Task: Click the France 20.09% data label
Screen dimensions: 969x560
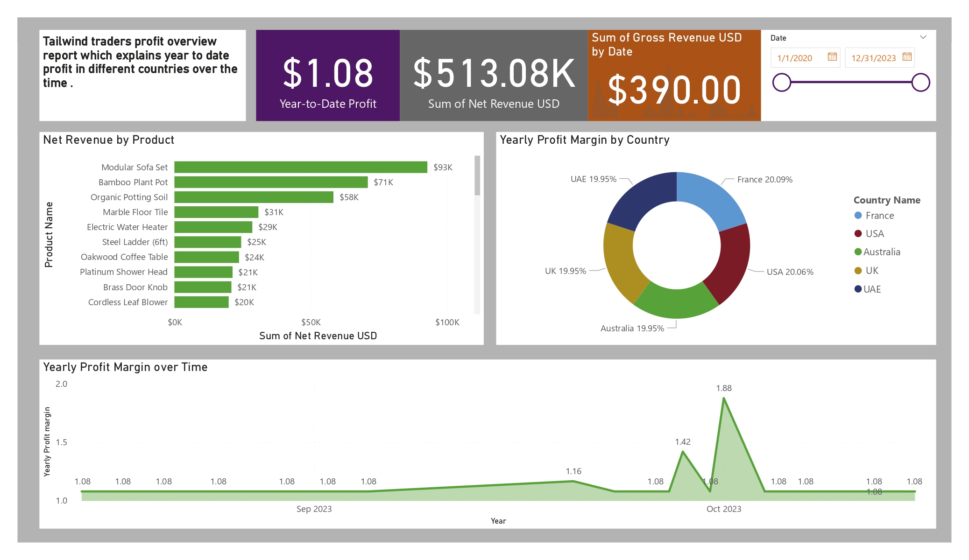Action: pos(765,180)
